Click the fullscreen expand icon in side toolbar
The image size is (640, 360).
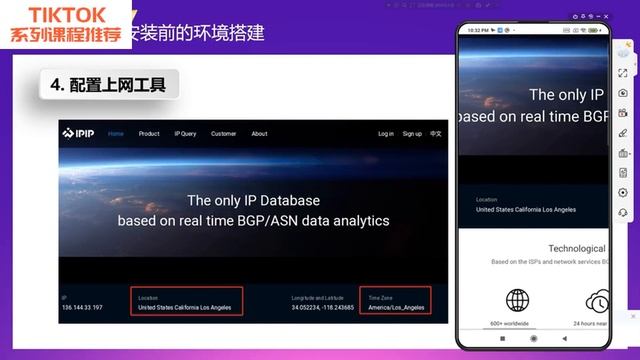(622, 73)
